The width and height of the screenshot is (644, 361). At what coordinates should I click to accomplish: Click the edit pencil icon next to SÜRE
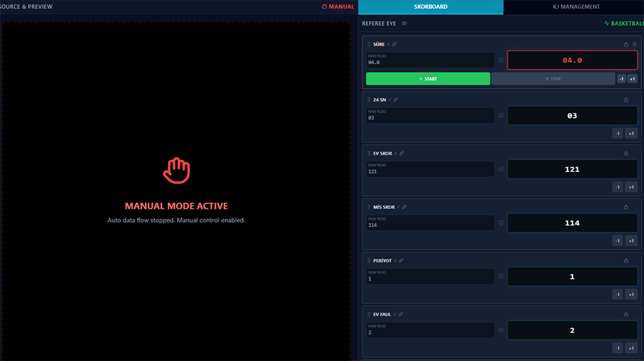(388, 44)
